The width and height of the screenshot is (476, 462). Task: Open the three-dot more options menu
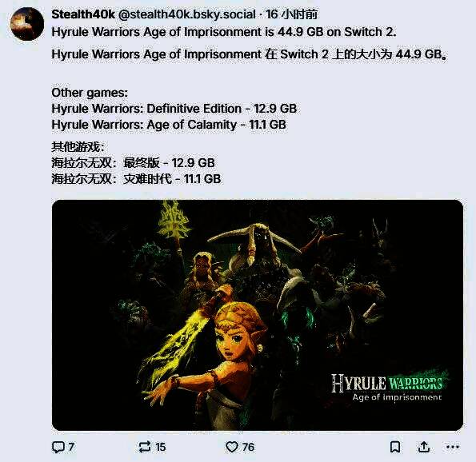[x=453, y=447]
